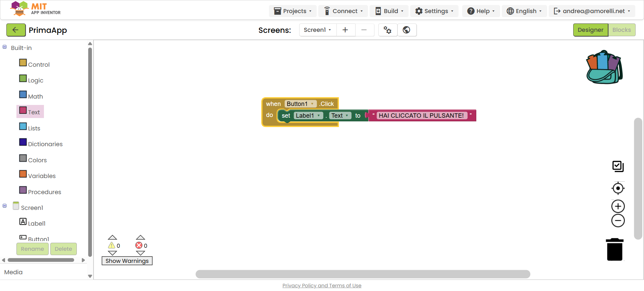Select the Colors block category
Viewport: 644px width, 291px height.
[x=37, y=160]
